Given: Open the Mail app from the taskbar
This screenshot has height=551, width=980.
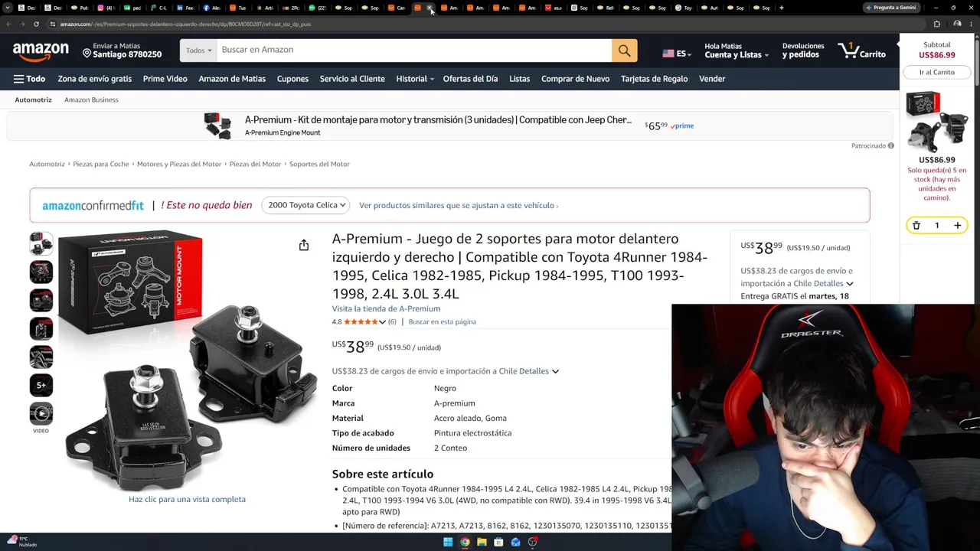Looking at the screenshot, I should point(515,543).
